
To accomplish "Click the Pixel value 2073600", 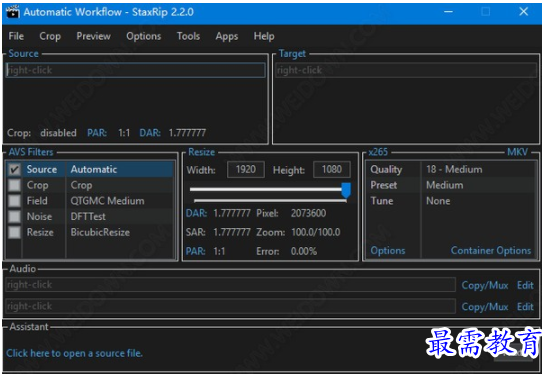I will coord(308,213).
